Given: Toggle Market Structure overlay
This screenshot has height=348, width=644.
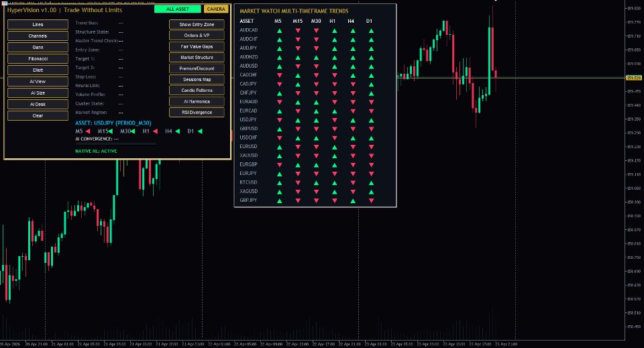Looking at the screenshot, I should pyautogui.click(x=197, y=58).
